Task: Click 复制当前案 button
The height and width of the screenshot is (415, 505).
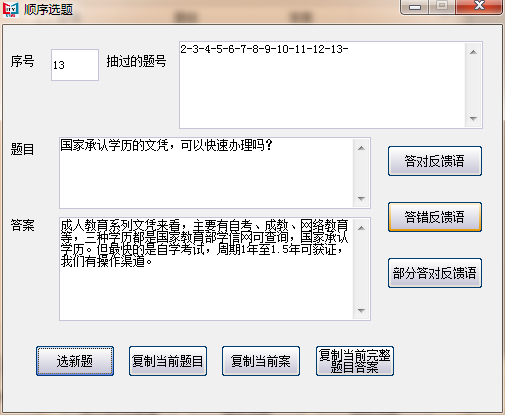Action: (x=261, y=361)
